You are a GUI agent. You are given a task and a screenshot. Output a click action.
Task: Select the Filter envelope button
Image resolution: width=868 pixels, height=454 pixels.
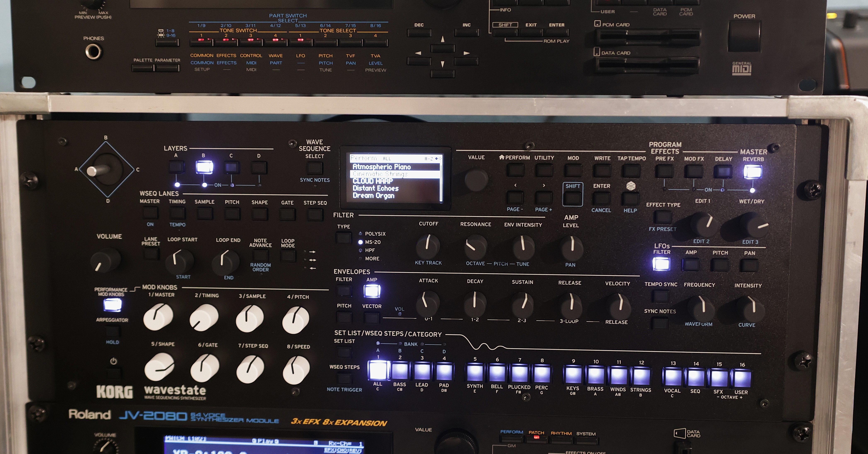(344, 291)
